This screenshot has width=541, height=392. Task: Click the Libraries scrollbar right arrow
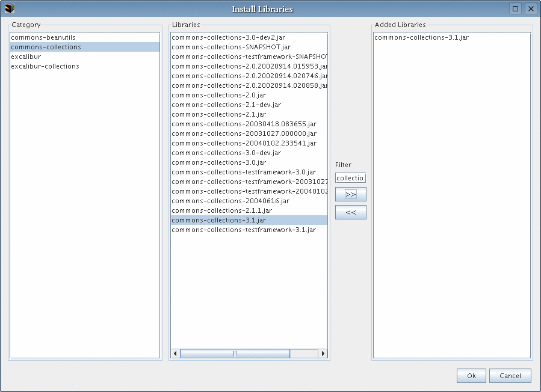click(323, 354)
